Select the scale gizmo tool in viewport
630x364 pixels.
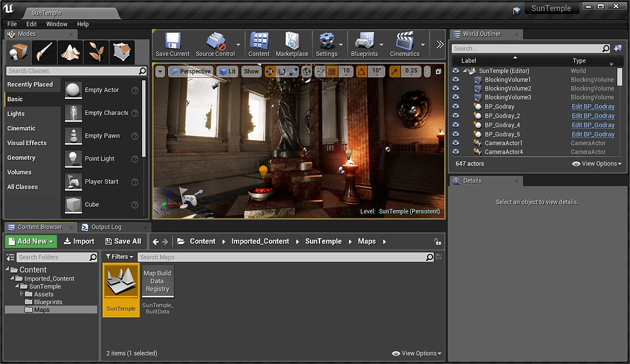coord(293,72)
